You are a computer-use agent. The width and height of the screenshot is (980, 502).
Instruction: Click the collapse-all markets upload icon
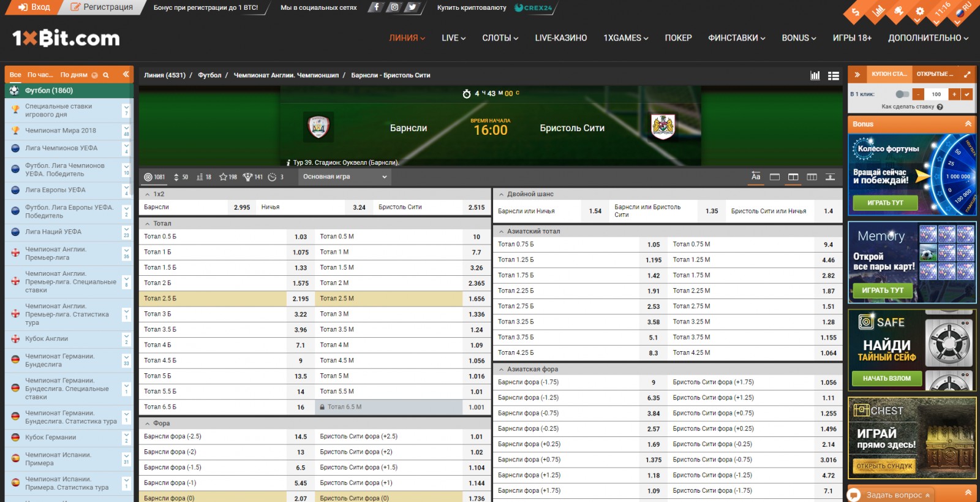[x=830, y=177]
